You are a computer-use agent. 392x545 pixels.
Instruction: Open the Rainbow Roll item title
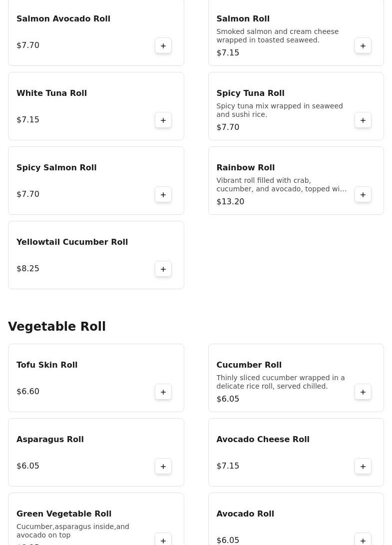tap(245, 167)
